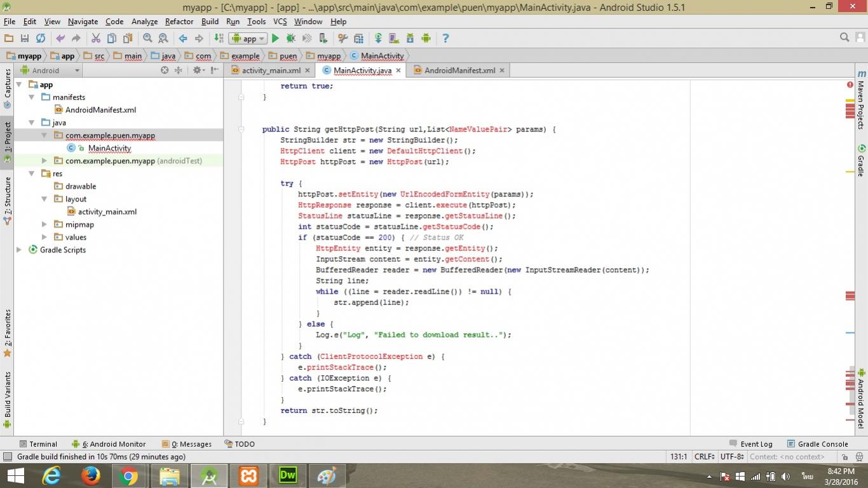Navigate forward with the right arrow icon
The width and height of the screenshot is (868, 488).
(199, 38)
